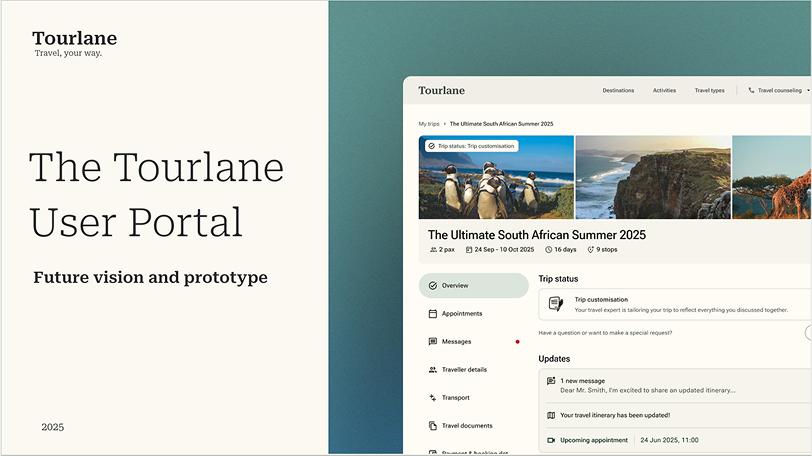Click the Messages chat icon in sidebar
Image resolution: width=812 pixels, height=456 pixels.
[x=432, y=342]
